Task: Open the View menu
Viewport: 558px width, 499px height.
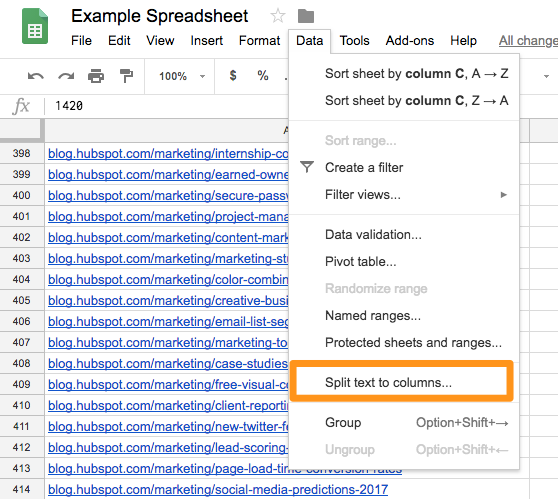Action: coord(160,41)
